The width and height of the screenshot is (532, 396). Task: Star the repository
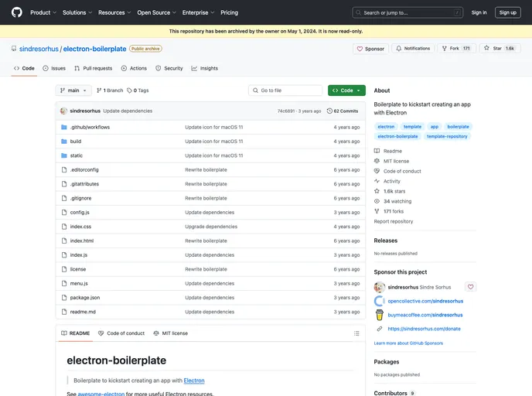tap(500, 49)
